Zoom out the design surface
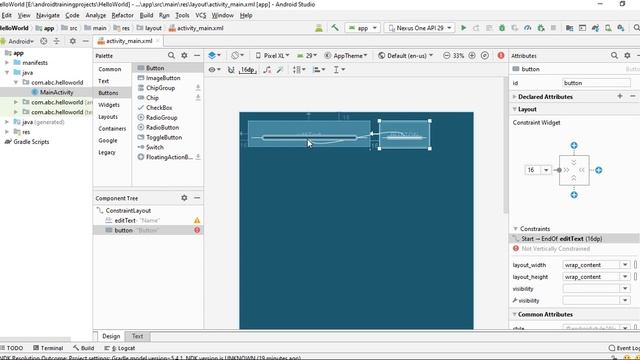640x360 pixels. coord(447,56)
